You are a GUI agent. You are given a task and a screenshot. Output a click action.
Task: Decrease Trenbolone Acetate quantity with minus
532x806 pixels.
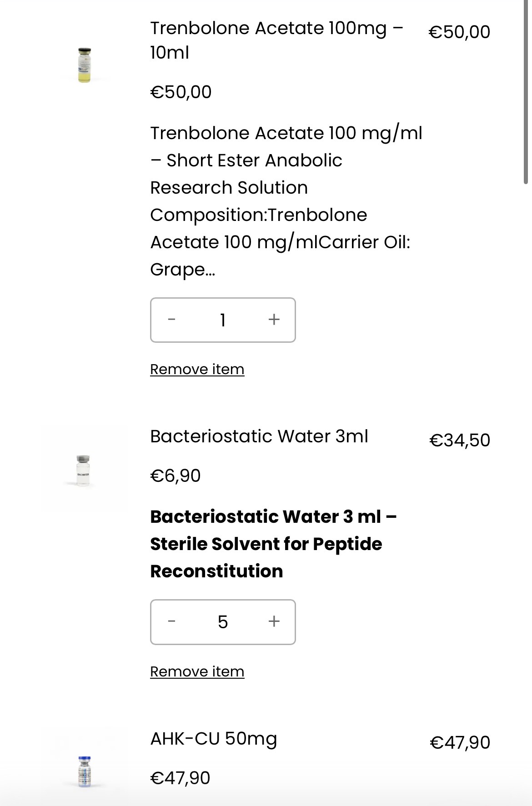(x=171, y=320)
